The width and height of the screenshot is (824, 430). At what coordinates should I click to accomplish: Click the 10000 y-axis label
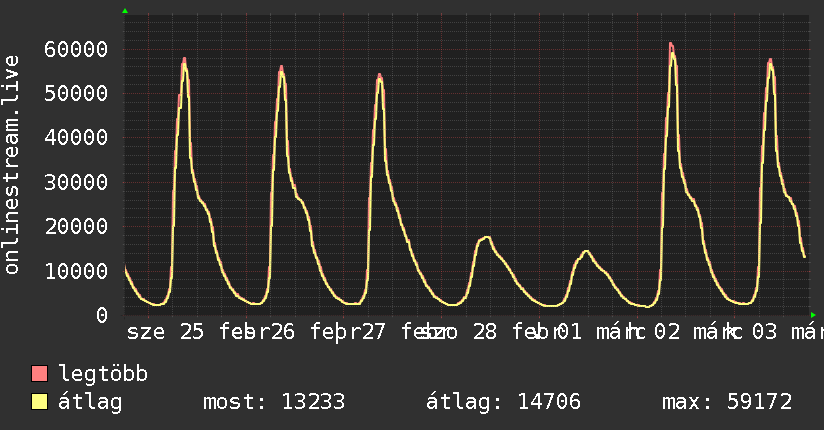(76, 271)
